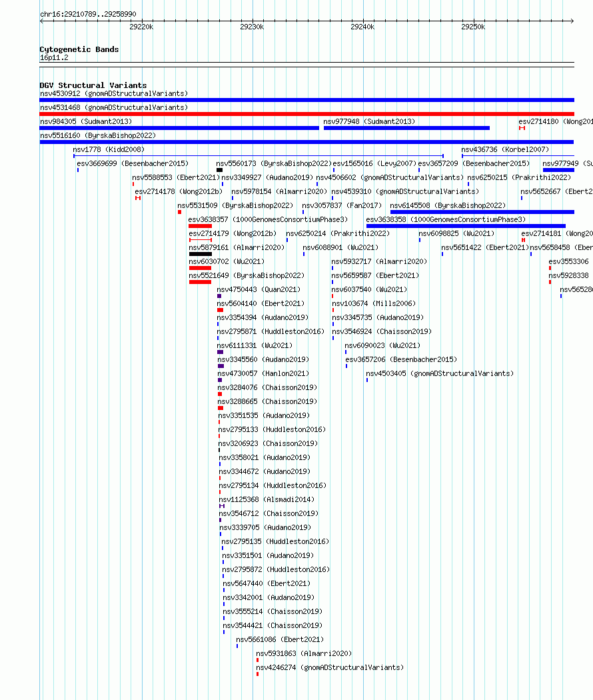Click the nsv4530912 gnomAD variant label
This screenshot has width=593, height=700.
pyautogui.click(x=114, y=94)
